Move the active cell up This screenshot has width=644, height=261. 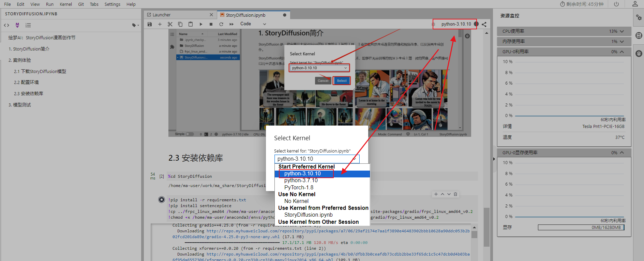coord(443,194)
